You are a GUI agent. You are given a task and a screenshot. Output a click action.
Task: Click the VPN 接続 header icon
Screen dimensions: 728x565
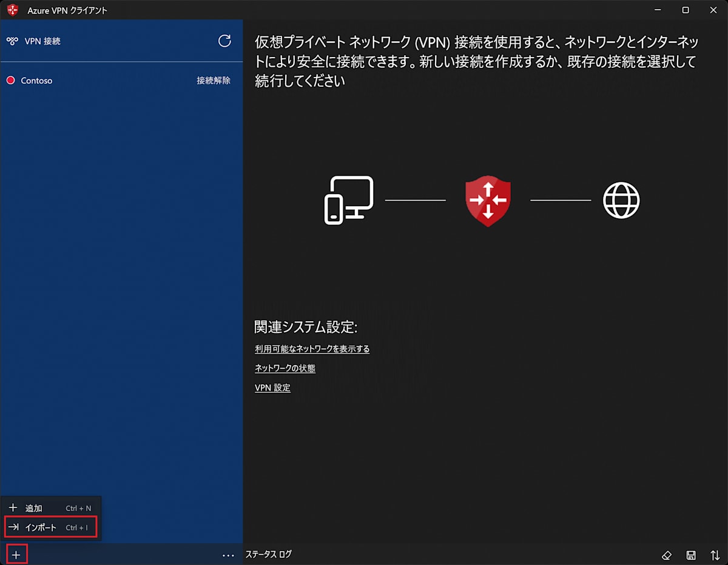tap(12, 41)
